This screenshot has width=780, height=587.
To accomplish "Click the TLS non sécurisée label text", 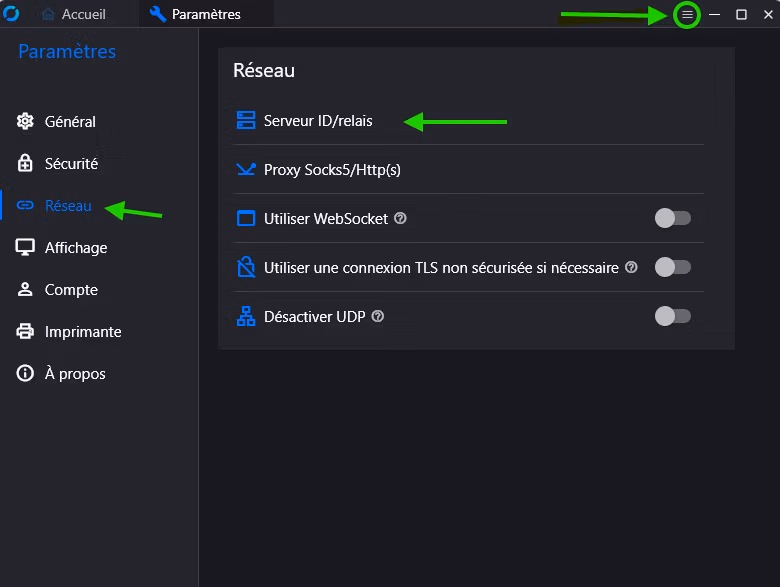I will tap(441, 268).
